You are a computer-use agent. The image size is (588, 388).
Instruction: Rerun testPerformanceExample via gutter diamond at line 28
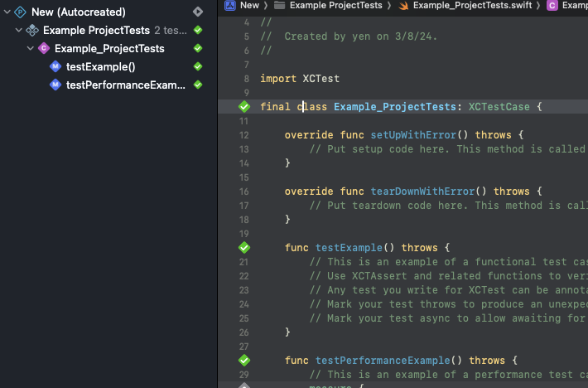pyautogui.click(x=244, y=361)
